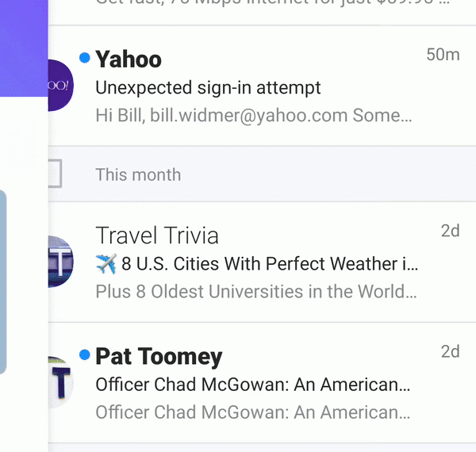Open 8 U.S. Cities With Perfect Weather subject
This screenshot has height=452, width=476.
pyautogui.click(x=270, y=263)
